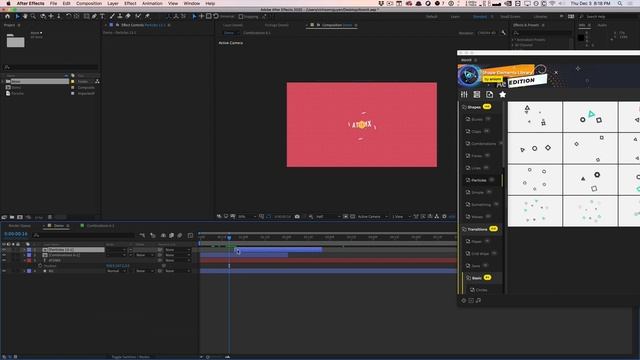Select the Puppet Pin tool
The image size is (640, 360).
[147, 16]
